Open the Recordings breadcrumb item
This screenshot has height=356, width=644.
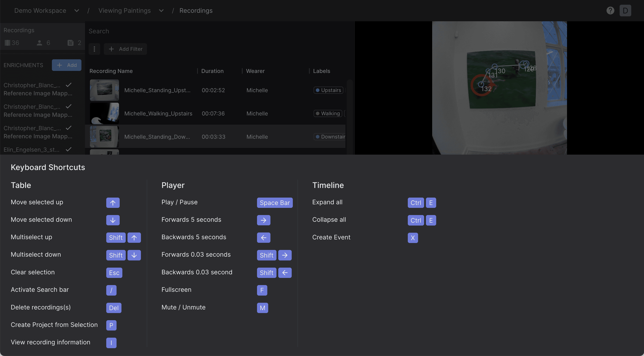(196, 11)
